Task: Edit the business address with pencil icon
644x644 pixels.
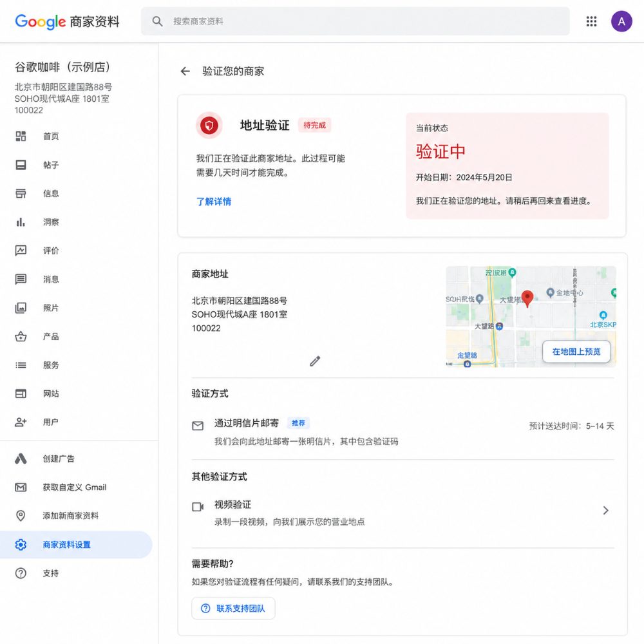Action: click(315, 361)
